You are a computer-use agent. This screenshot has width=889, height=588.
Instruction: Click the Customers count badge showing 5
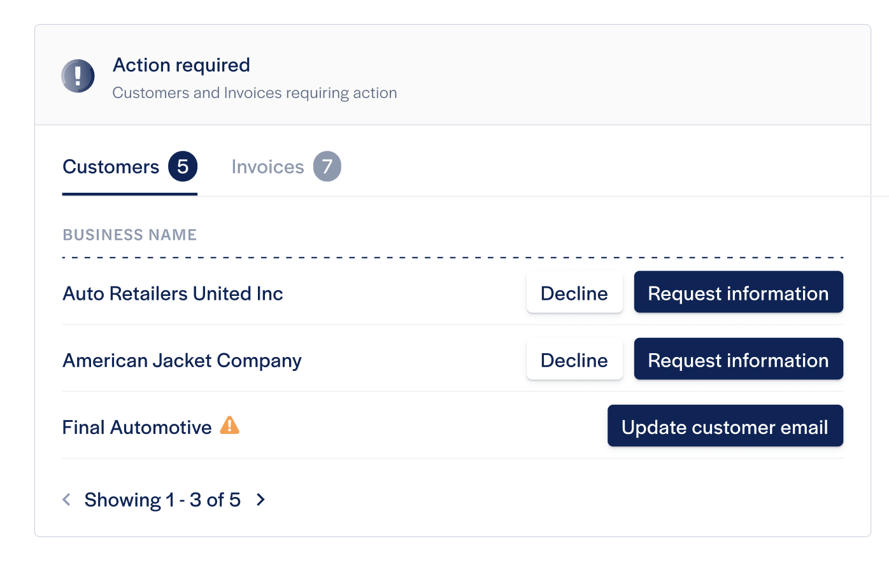click(183, 167)
